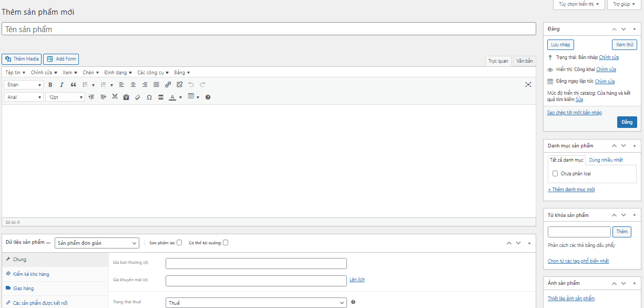Screen dimensions: 644x308
Task: Click the cut scissors icon
Action: coord(115,97)
